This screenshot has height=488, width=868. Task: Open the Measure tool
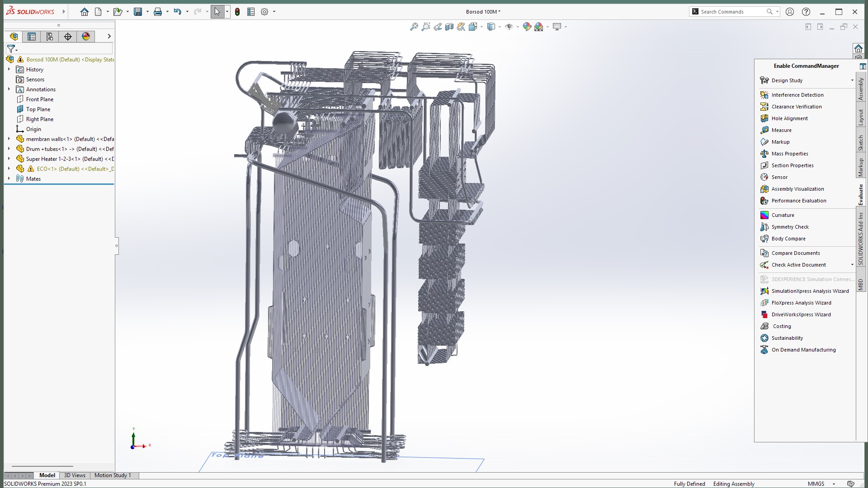[x=781, y=130]
